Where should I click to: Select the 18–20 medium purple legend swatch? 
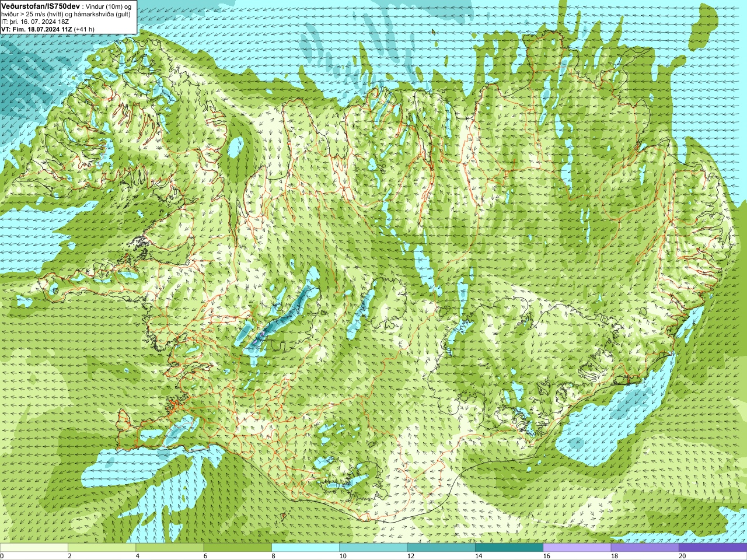click(645, 548)
